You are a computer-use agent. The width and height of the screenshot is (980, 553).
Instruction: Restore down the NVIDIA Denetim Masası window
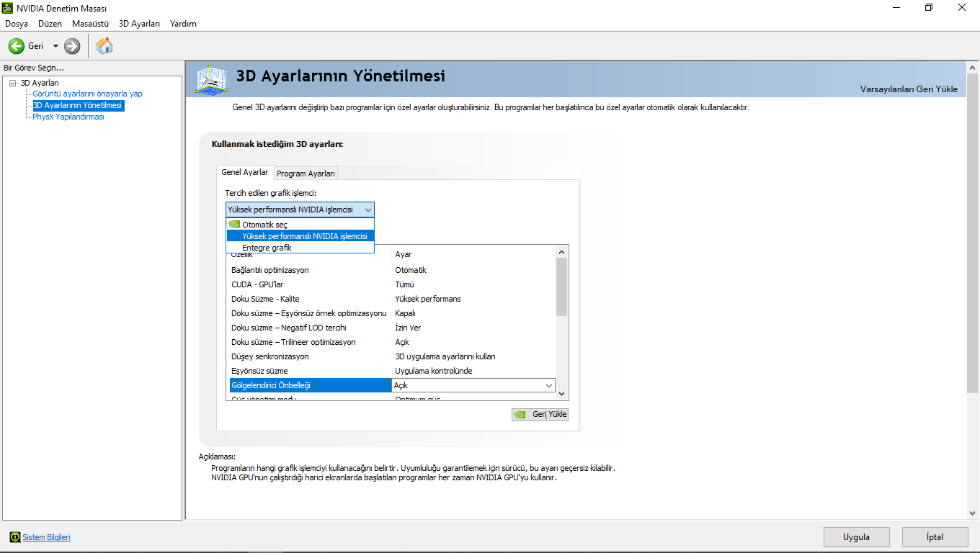tap(929, 8)
